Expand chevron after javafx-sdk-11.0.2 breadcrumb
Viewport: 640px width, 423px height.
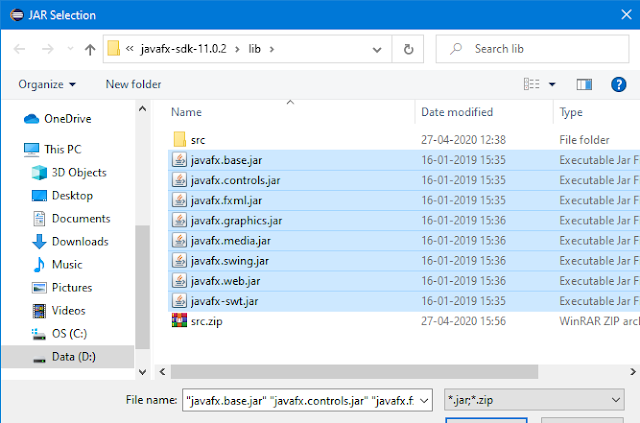click(x=237, y=49)
